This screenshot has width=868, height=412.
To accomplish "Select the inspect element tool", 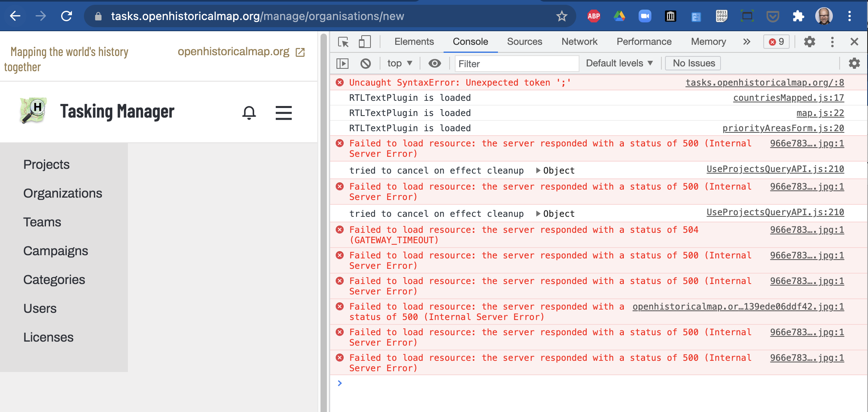I will point(343,42).
